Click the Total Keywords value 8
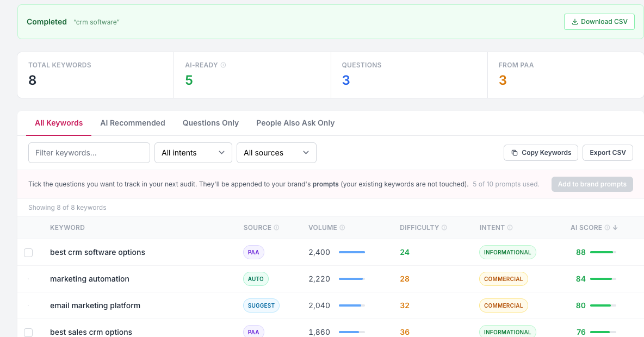 (x=33, y=80)
